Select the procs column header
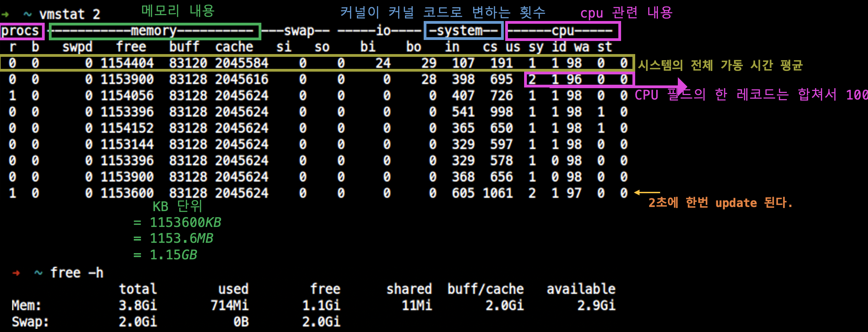Image resolution: width=868 pixels, height=332 pixels. 21,31
